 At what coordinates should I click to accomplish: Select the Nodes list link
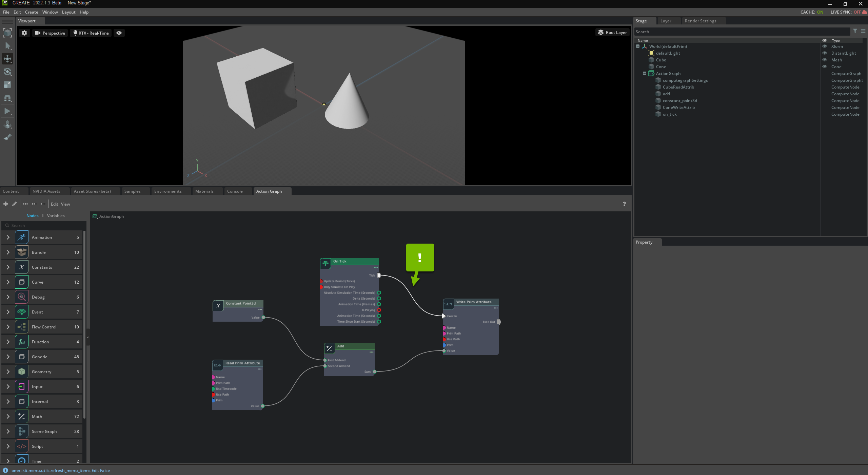click(x=33, y=215)
